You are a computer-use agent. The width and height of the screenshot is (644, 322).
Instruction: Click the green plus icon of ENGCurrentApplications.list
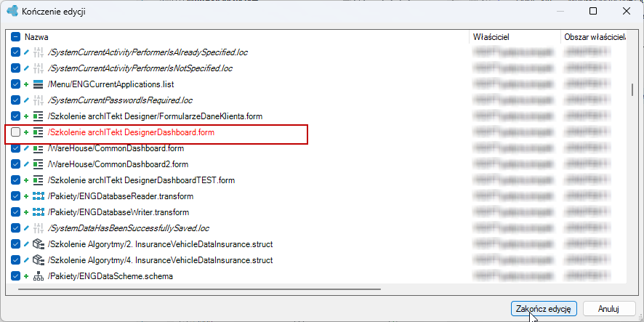[26, 84]
